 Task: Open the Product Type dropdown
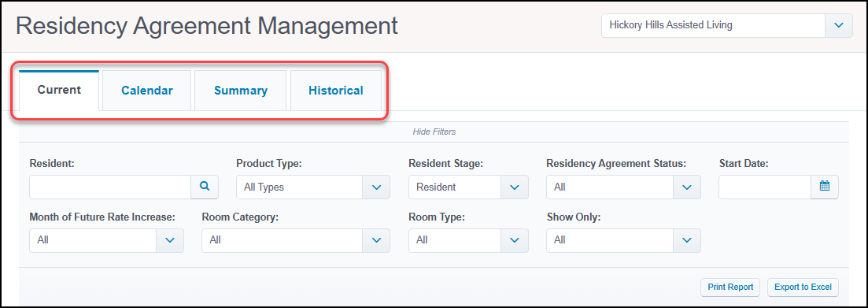pos(313,187)
